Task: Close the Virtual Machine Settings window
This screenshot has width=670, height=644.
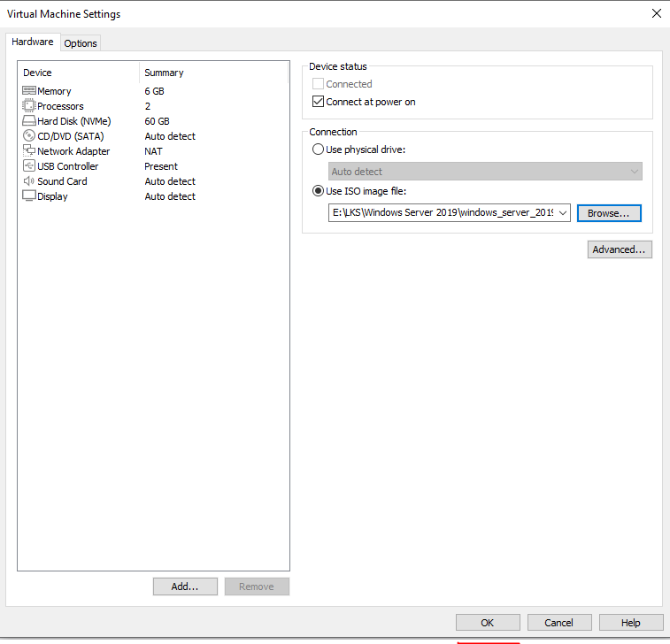Action: click(657, 13)
